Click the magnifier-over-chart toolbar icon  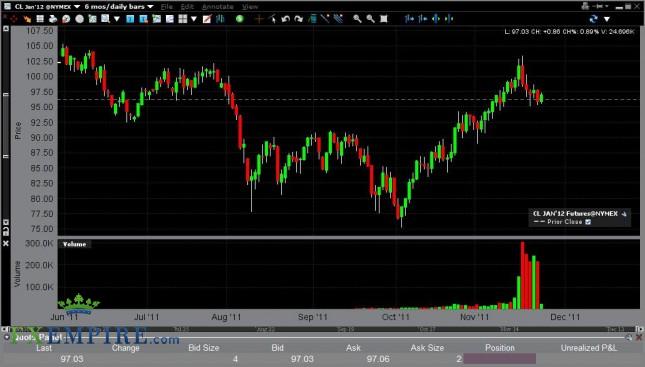(106, 19)
